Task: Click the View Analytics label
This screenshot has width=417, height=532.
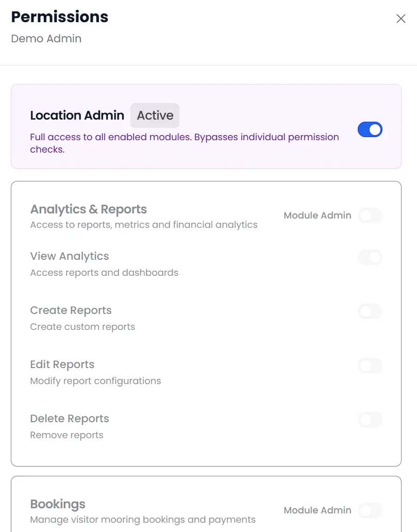Action: pos(70,256)
